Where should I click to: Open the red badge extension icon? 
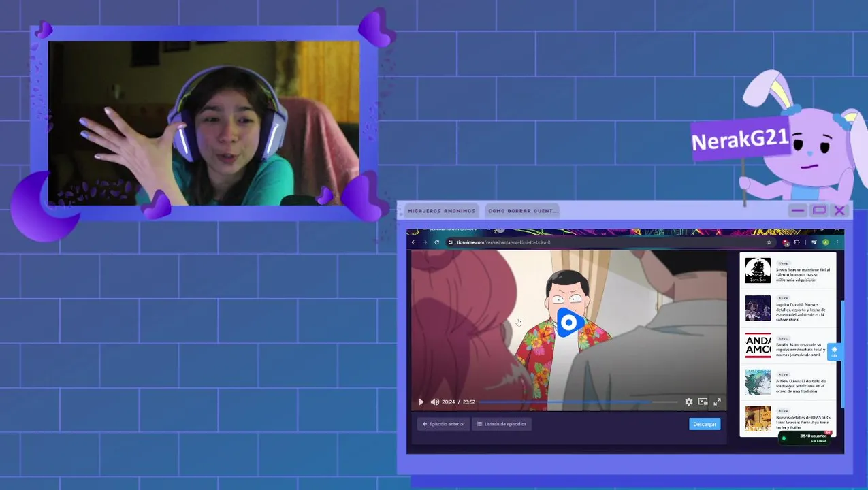coord(786,242)
